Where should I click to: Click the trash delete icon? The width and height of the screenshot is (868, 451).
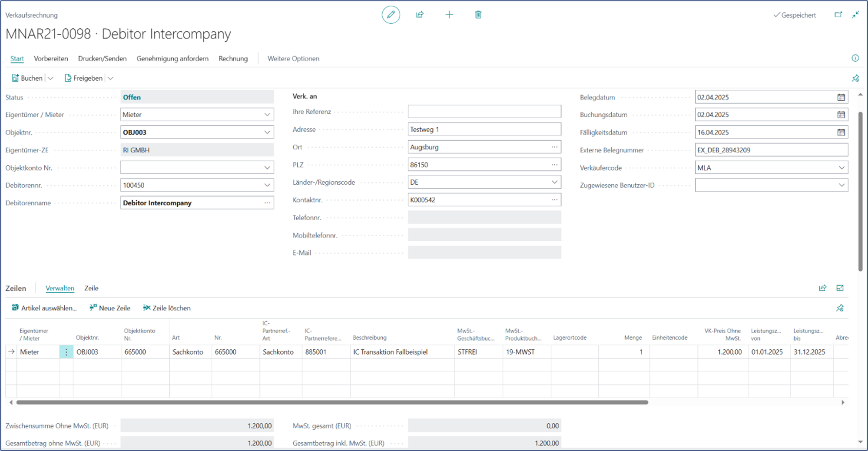478,15
